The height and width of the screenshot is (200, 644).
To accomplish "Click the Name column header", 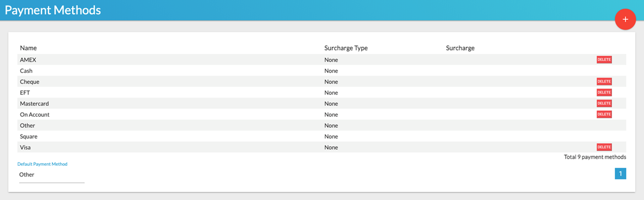I will click(28, 48).
